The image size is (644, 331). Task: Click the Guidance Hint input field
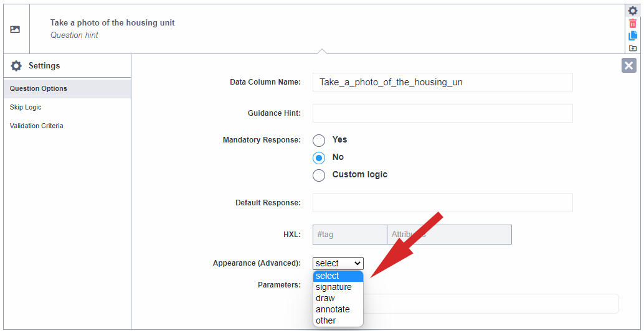pyautogui.click(x=442, y=113)
